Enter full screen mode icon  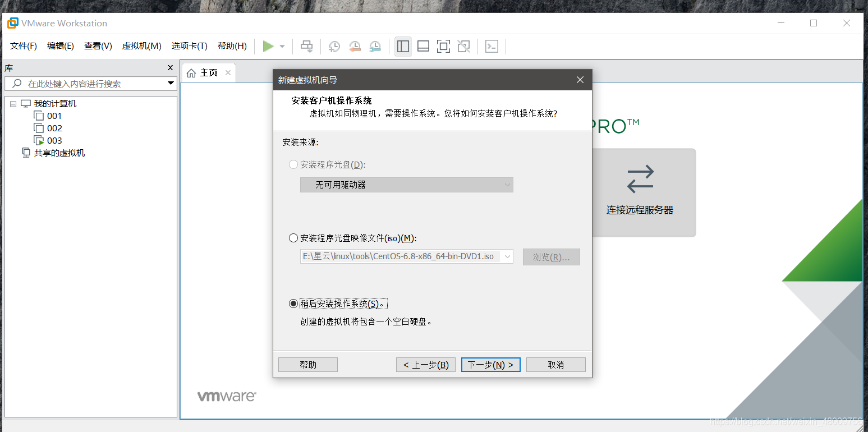(444, 46)
